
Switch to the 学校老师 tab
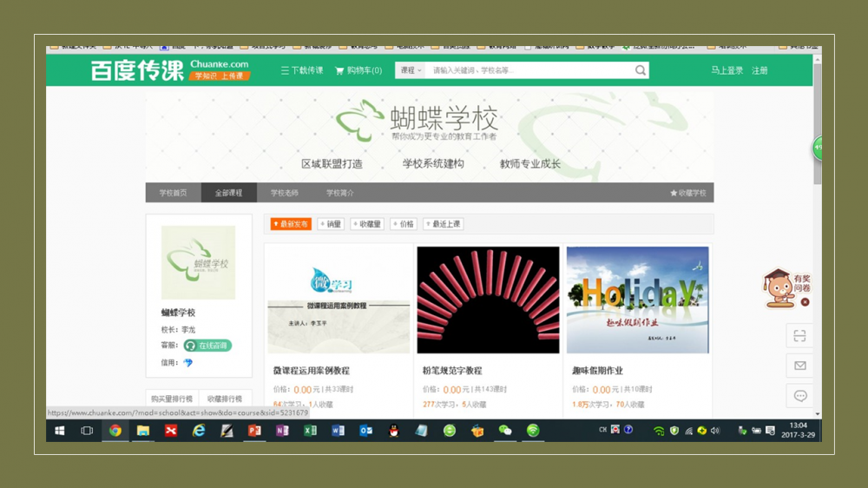(284, 193)
